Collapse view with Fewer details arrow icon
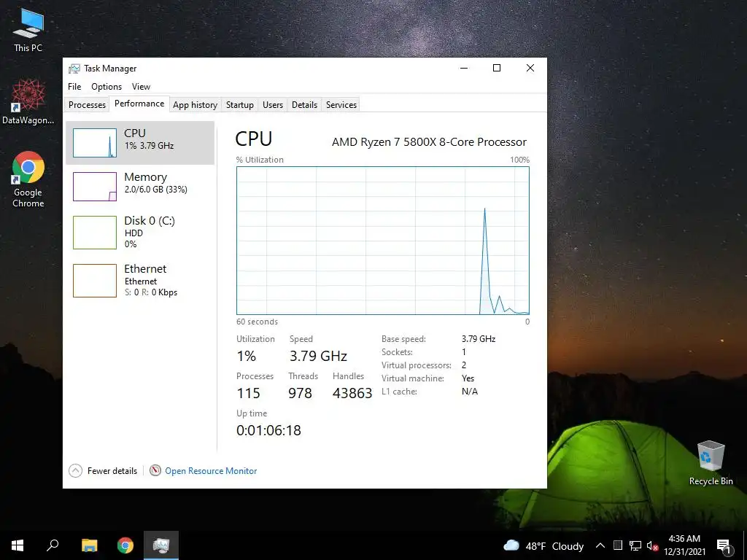The image size is (747, 560). [75, 470]
